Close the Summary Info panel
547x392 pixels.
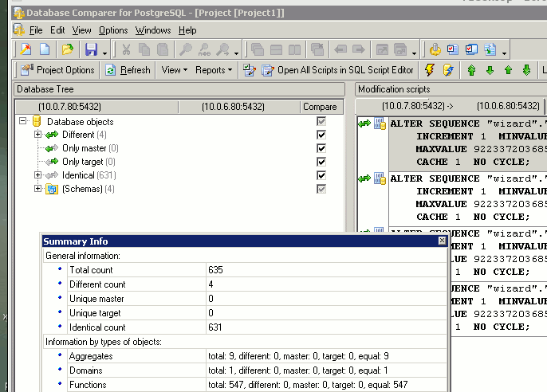[x=442, y=241]
